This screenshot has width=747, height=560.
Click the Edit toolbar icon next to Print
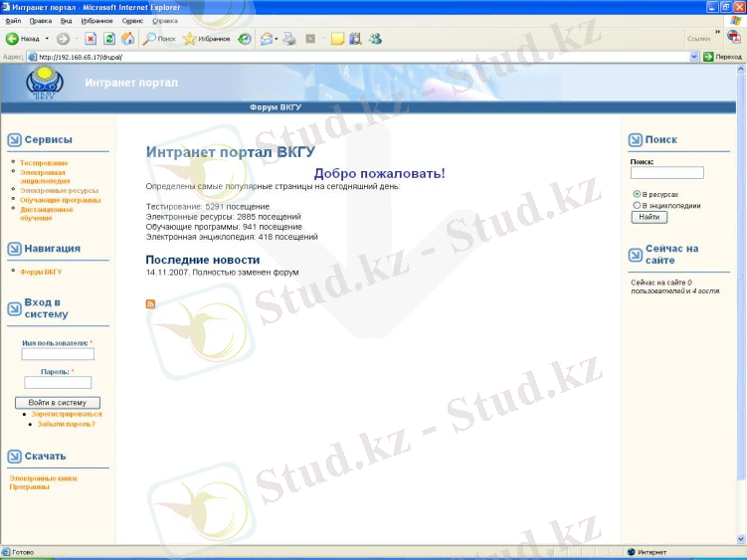coord(310,39)
